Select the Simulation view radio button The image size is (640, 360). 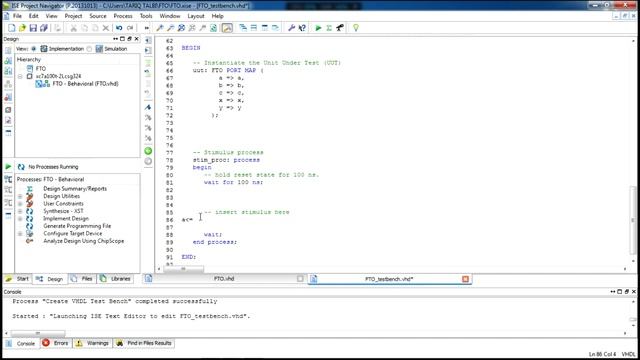click(89, 49)
